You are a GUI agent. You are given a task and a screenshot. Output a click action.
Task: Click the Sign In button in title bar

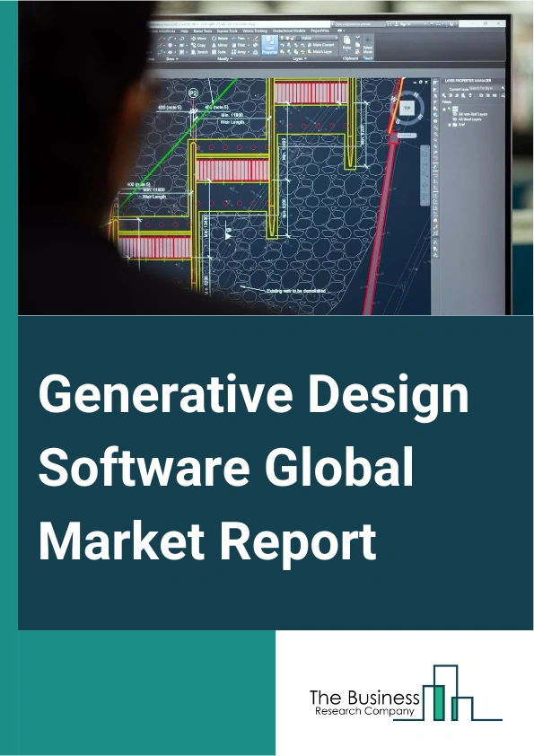tap(403, 24)
